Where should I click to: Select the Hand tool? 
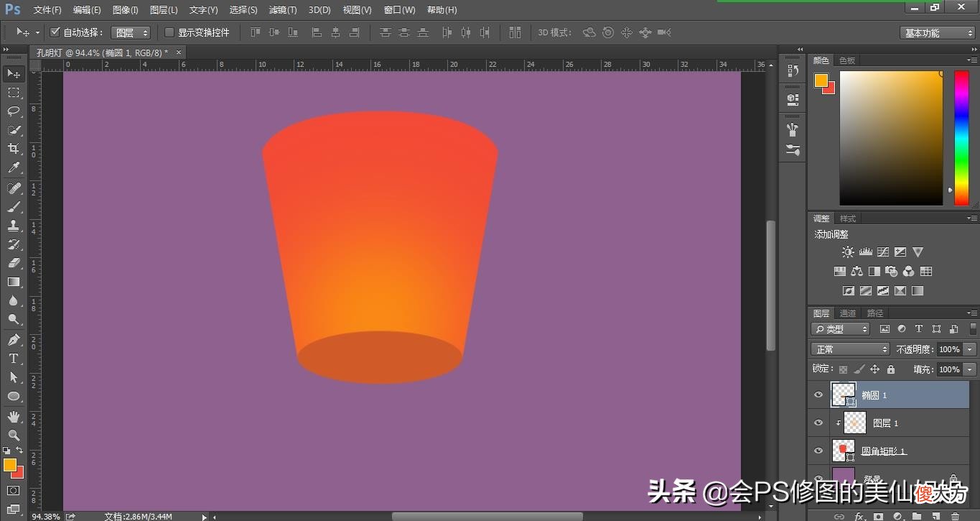pyautogui.click(x=14, y=416)
